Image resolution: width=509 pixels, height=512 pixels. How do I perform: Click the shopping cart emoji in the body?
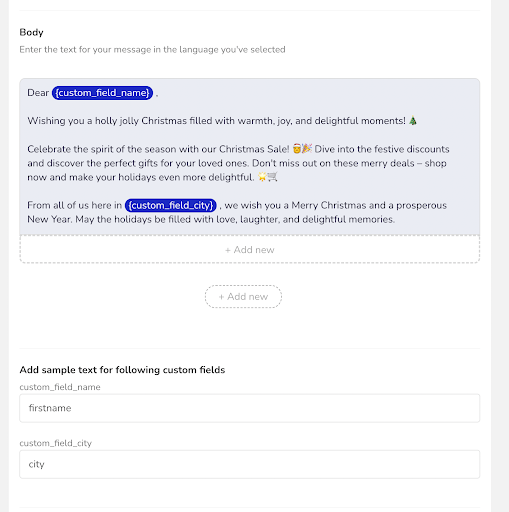272,177
